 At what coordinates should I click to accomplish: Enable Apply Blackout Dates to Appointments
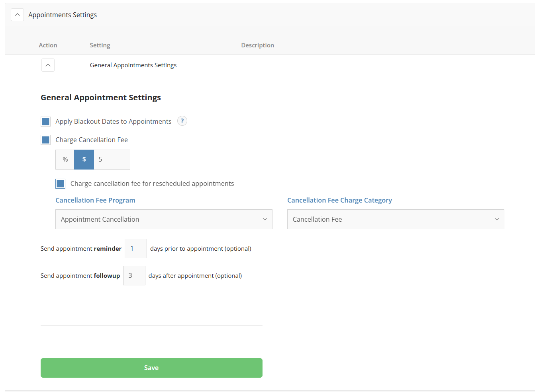coord(45,121)
